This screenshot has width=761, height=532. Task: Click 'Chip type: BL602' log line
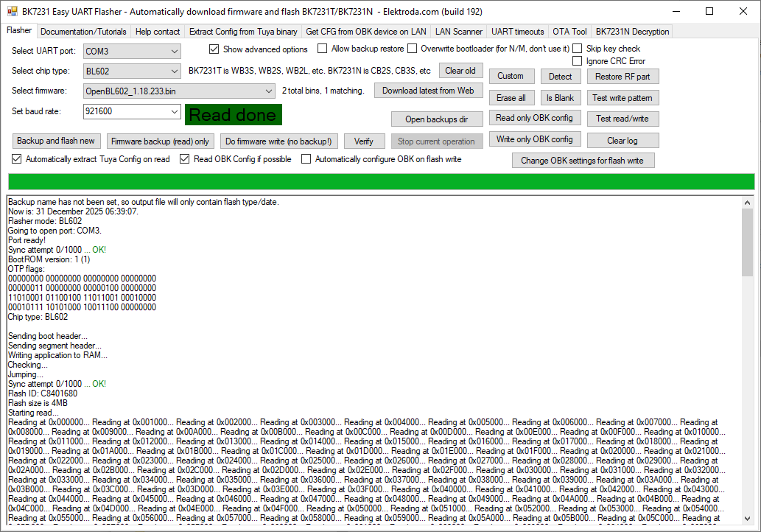click(38, 317)
